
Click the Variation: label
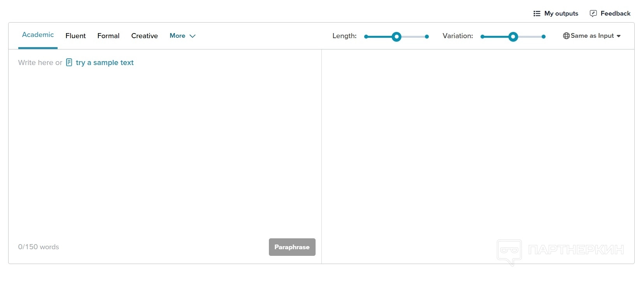point(458,36)
